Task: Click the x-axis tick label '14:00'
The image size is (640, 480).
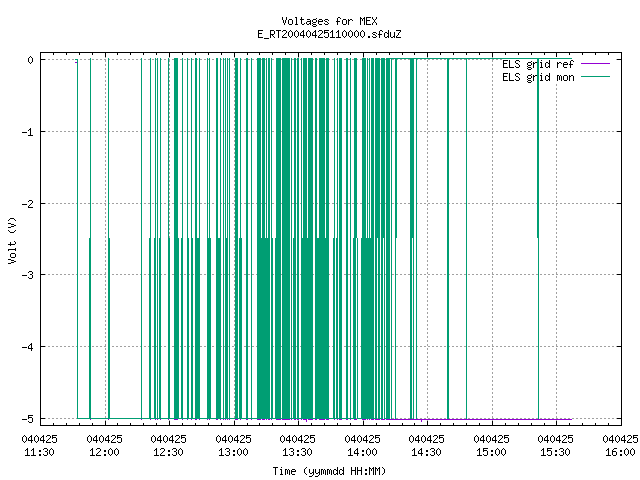Action: [362, 452]
